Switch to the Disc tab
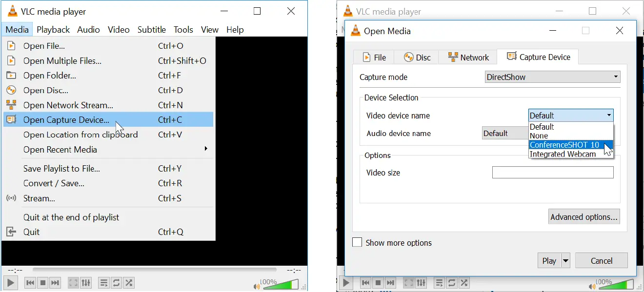 coord(417,57)
